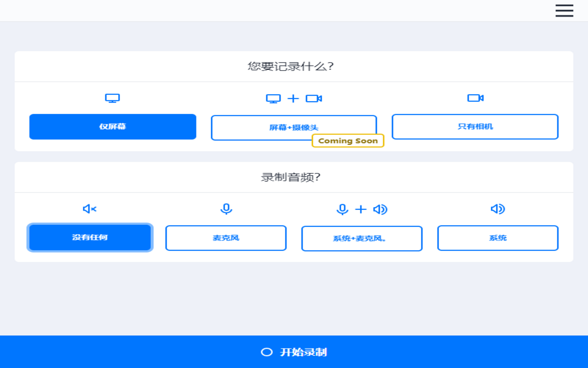Click the camera icon above 只有相机

click(x=475, y=98)
